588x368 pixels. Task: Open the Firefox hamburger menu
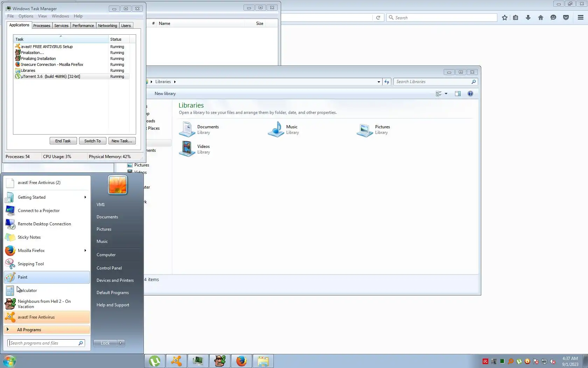pyautogui.click(x=581, y=18)
